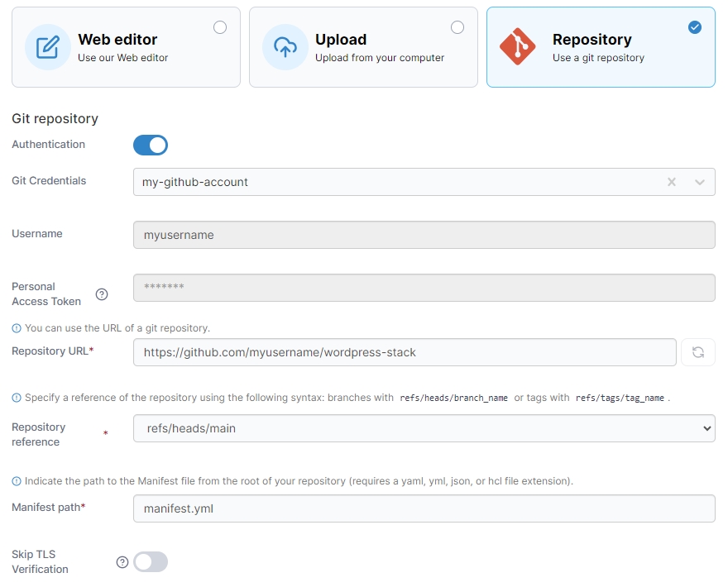Click info icon beside Manifest file hint
This screenshot has height=587, width=728.
click(x=17, y=481)
